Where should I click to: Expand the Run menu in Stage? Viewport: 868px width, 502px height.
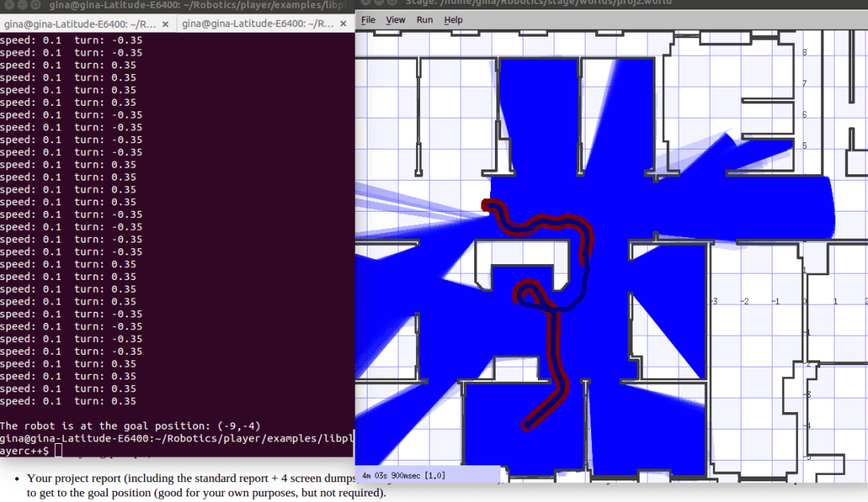click(425, 20)
